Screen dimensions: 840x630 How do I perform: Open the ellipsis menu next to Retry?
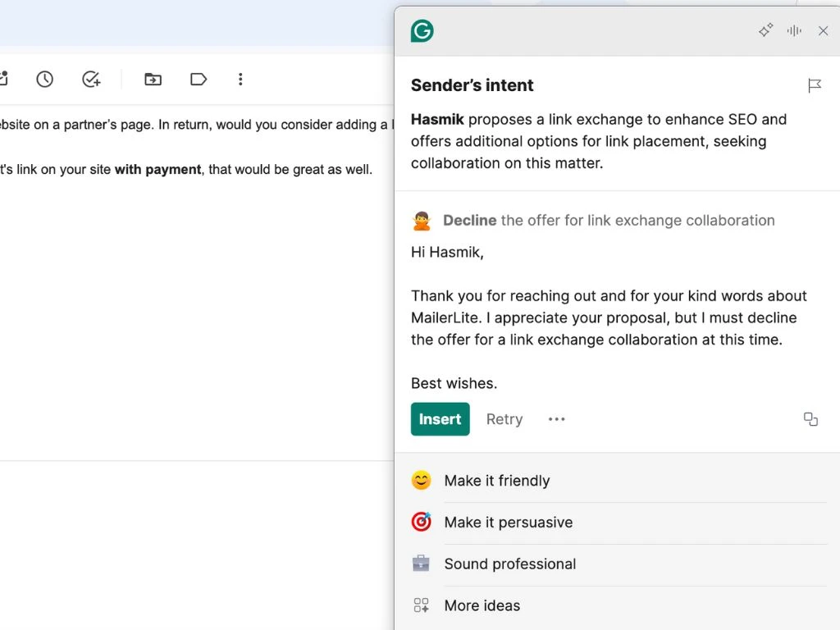pos(557,419)
